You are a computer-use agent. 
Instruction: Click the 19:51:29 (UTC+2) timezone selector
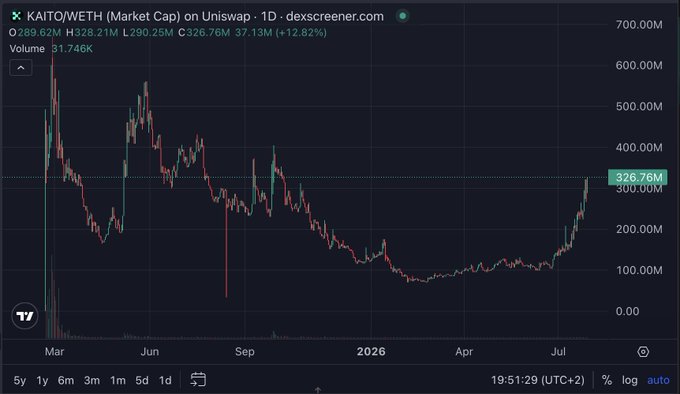[x=538, y=380]
